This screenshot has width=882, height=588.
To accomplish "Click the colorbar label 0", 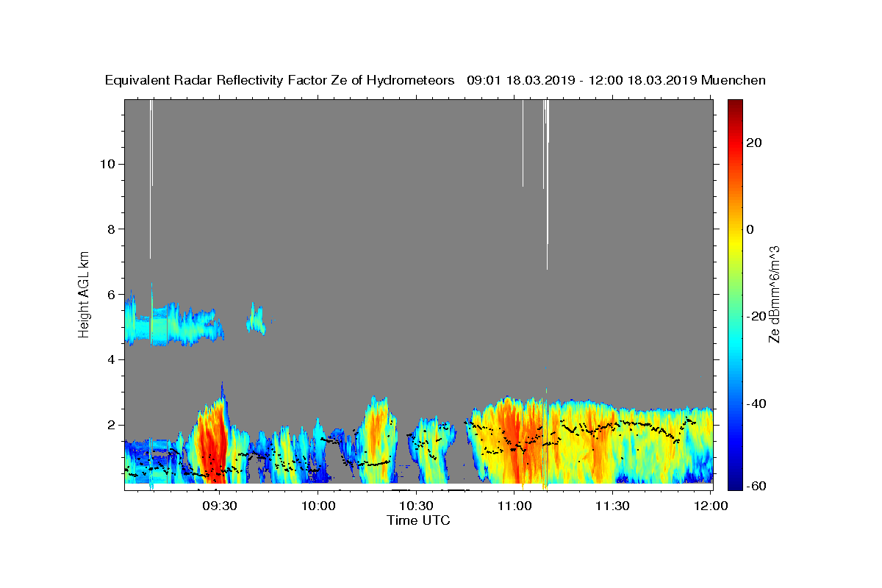I will (750, 229).
